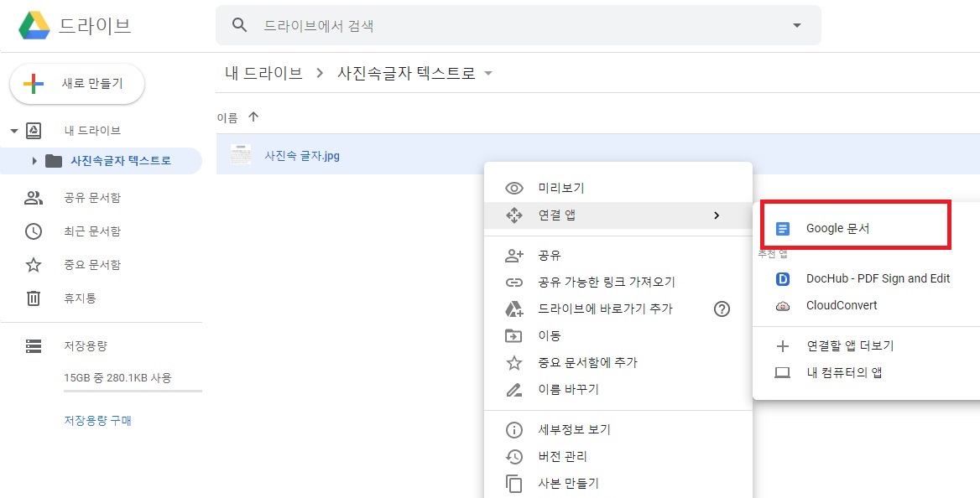Click the search magnifier icon
The height and width of the screenshot is (498, 980).
[239, 25]
